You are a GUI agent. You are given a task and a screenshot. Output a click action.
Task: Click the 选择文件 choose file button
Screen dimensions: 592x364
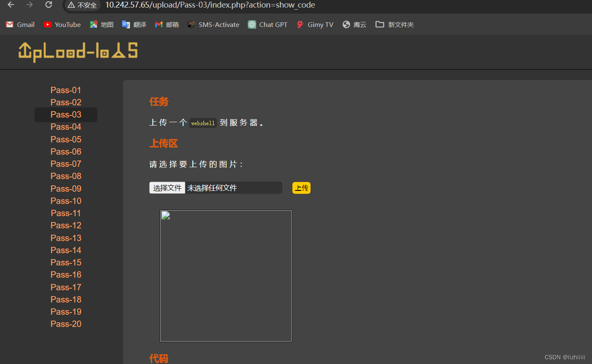(167, 188)
